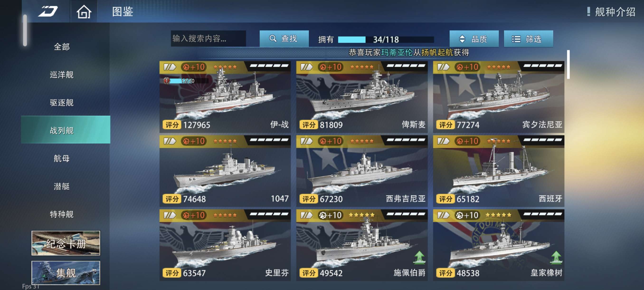
Task: Click the 拥有 34/118 progress bar
Action: (386, 39)
